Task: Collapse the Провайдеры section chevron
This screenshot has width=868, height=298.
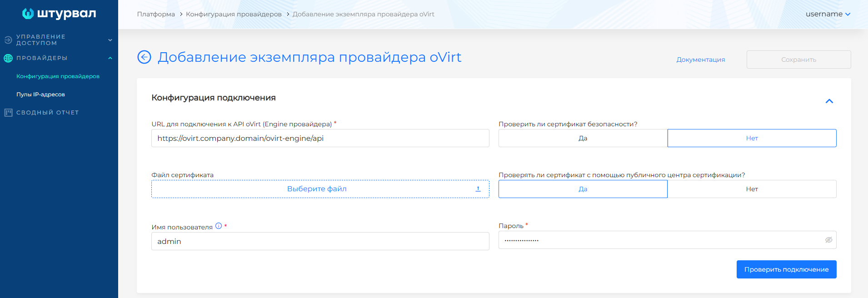Action: click(110, 58)
